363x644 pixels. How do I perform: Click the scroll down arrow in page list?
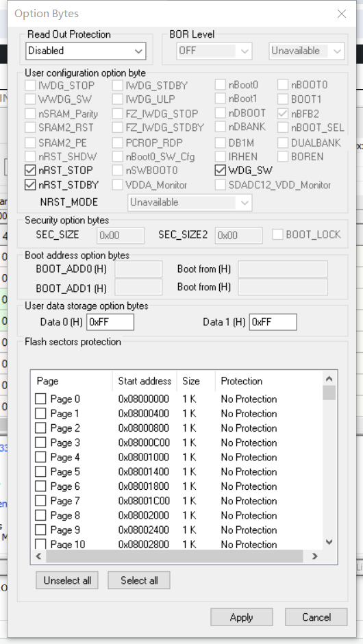pyautogui.click(x=329, y=542)
